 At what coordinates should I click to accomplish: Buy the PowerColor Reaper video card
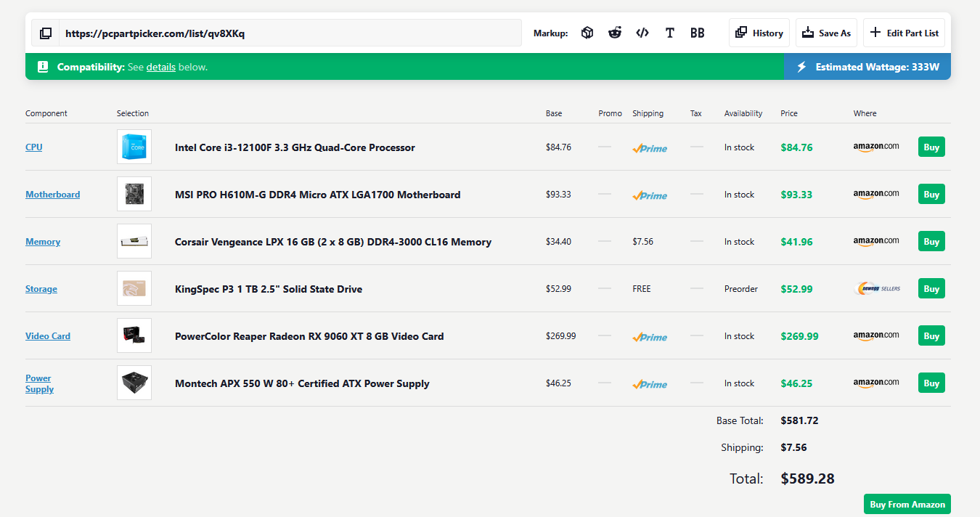[931, 336]
